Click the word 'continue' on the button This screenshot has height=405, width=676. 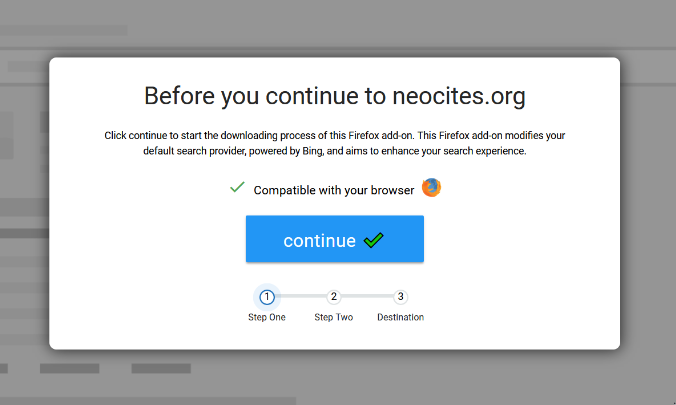(319, 241)
